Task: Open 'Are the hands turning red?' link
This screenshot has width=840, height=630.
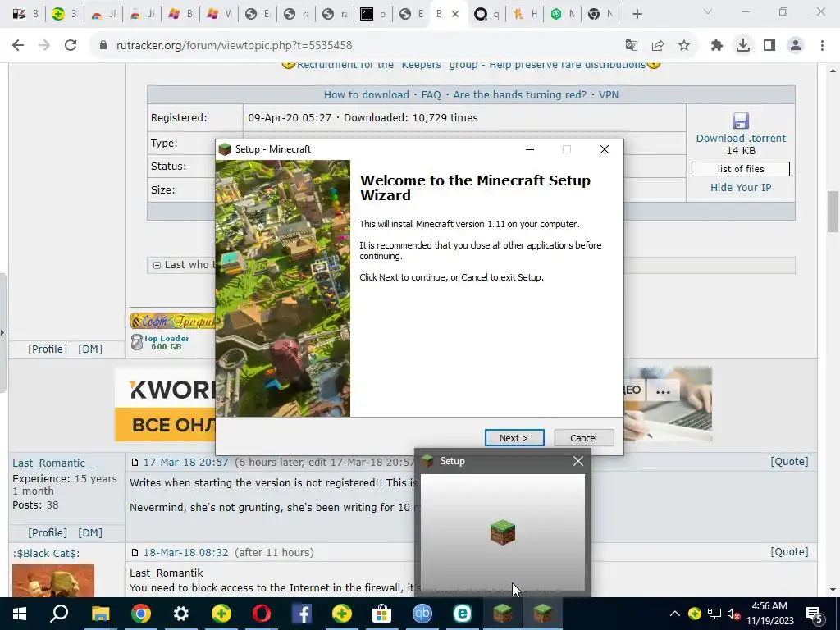Action: pyautogui.click(x=519, y=95)
